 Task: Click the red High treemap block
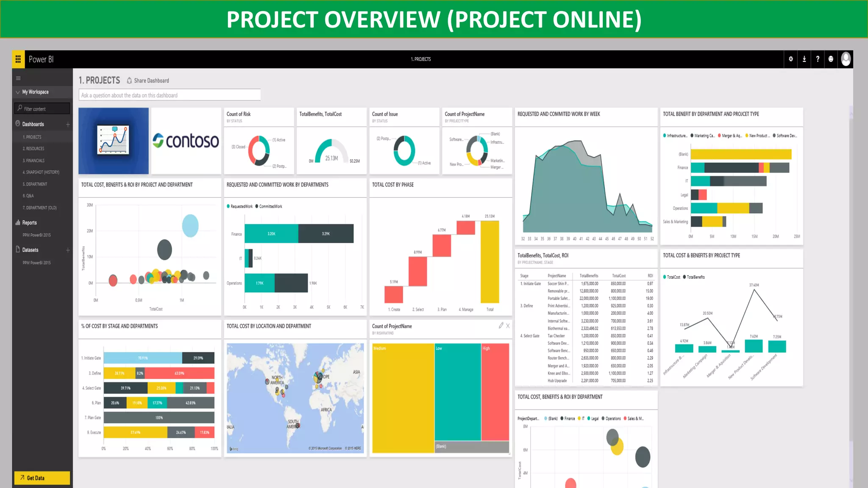(495, 392)
